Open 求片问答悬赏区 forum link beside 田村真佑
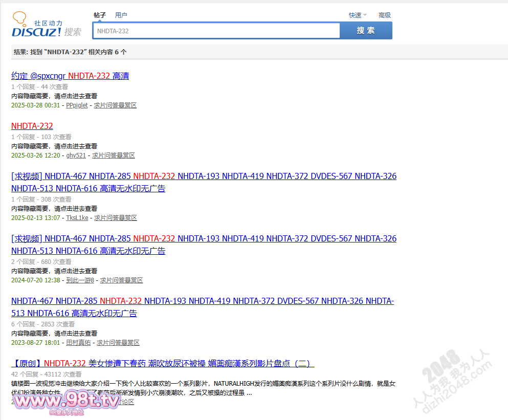The width and height of the screenshot is (508, 420). (x=118, y=343)
